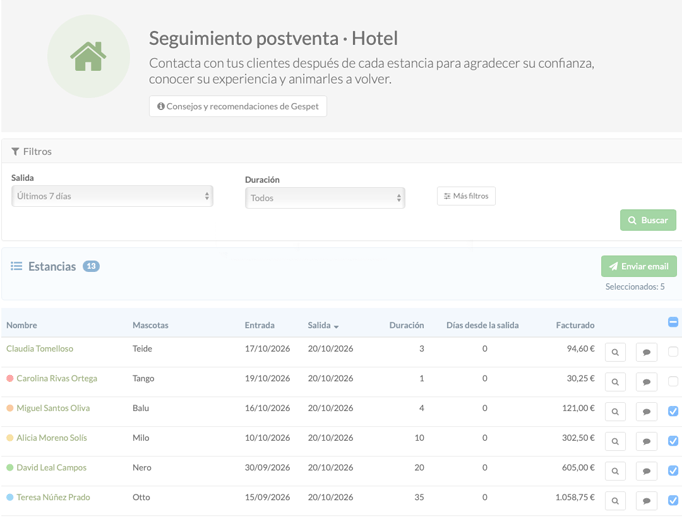Image resolution: width=682 pixels, height=518 pixels.
Task: Click yellow status dot for Alicia Moreno Solís
Action: click(10, 438)
